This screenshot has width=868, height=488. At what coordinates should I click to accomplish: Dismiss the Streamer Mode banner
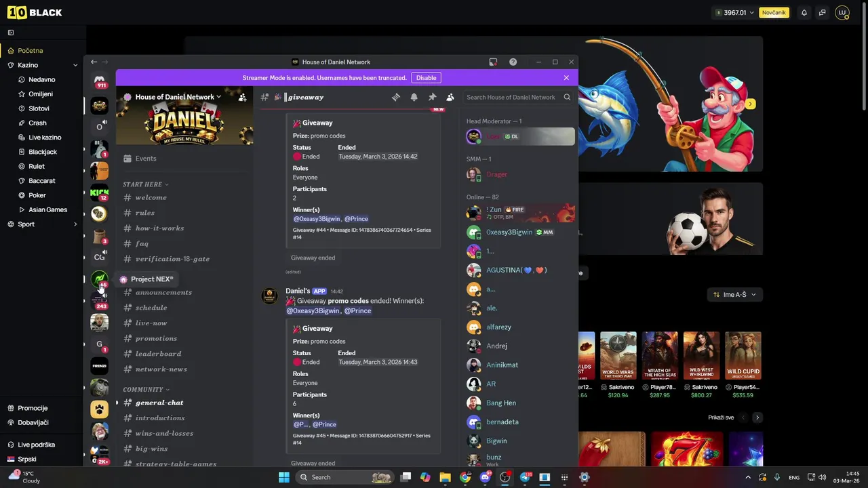[x=566, y=78]
